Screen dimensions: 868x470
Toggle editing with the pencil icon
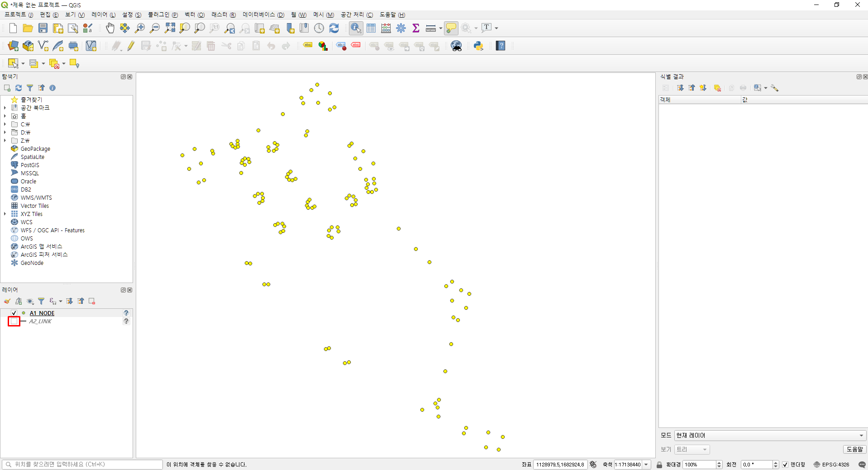tap(131, 46)
